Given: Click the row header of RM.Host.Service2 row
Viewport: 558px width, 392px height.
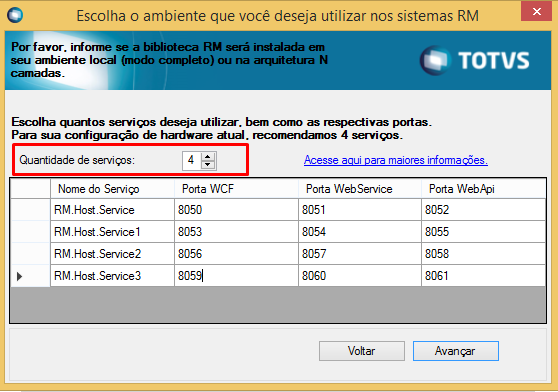Looking at the screenshot, I should pyautogui.click(x=30, y=254).
